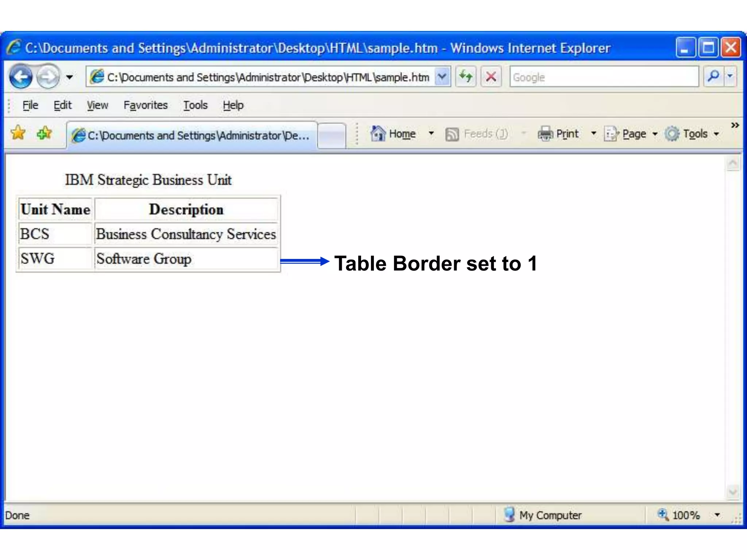Open the search provider options dropdown
The width and height of the screenshot is (747, 560).
(730, 76)
